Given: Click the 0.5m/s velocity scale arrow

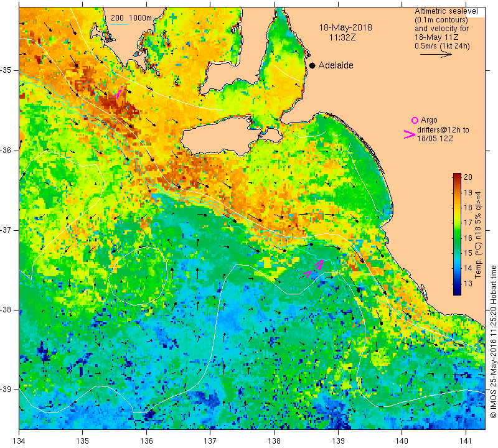Looking at the screenshot, I should pos(436,55).
